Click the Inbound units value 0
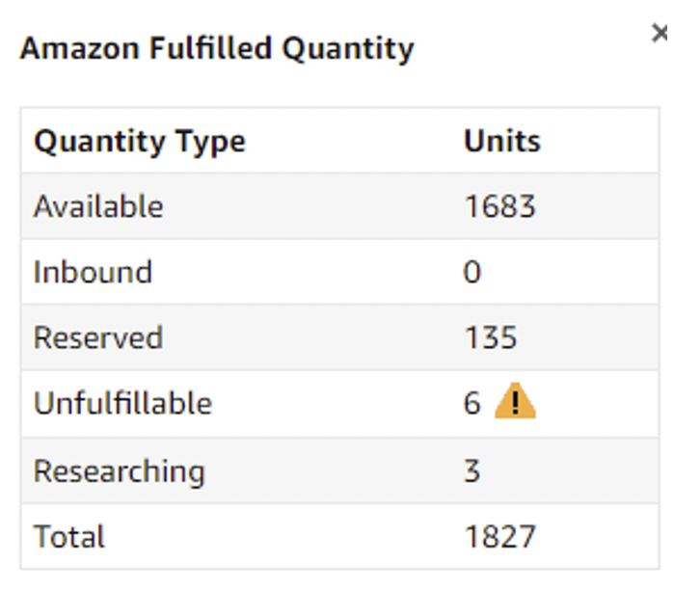700x590 pixels. point(472,272)
